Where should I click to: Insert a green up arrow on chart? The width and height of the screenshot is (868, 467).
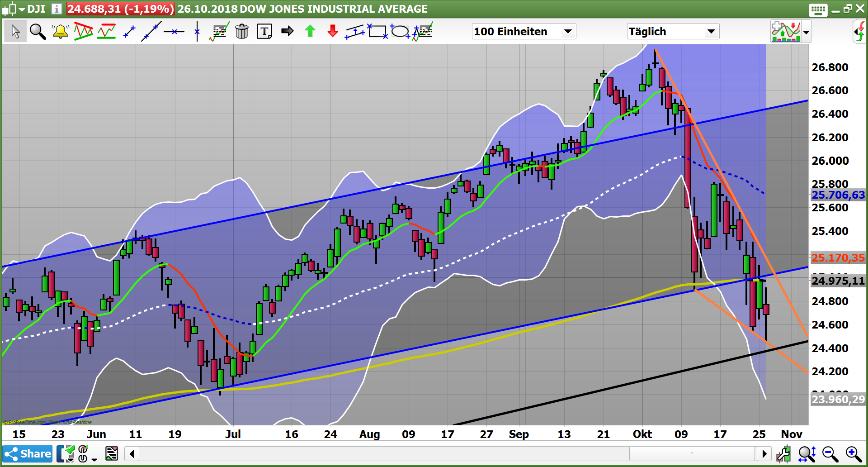(x=310, y=31)
